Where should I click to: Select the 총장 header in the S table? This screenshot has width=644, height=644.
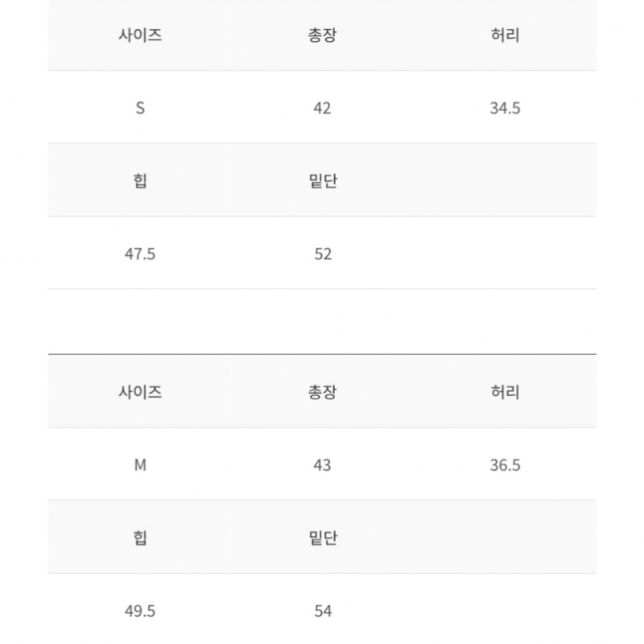pyautogui.click(x=323, y=35)
